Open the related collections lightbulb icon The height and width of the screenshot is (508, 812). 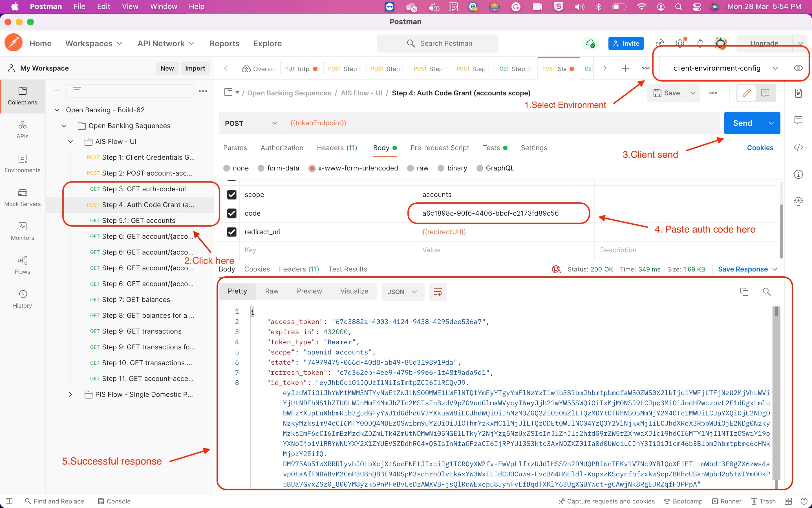pos(798,201)
